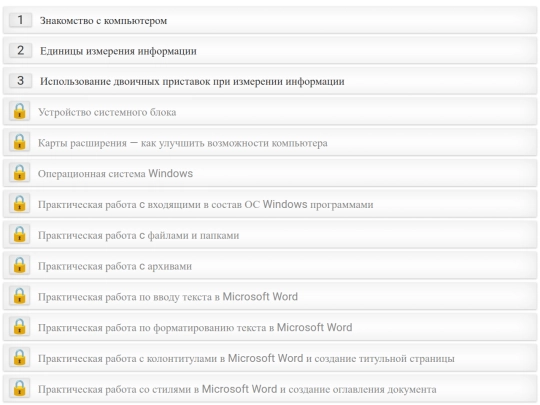Select lesson со стилями в Microsoft Word
This screenshot has width=540, height=405.
point(270,388)
